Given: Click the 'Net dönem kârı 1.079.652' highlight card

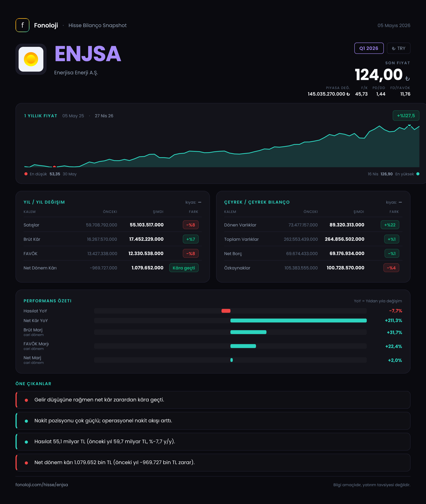Looking at the screenshot, I should [213, 462].
